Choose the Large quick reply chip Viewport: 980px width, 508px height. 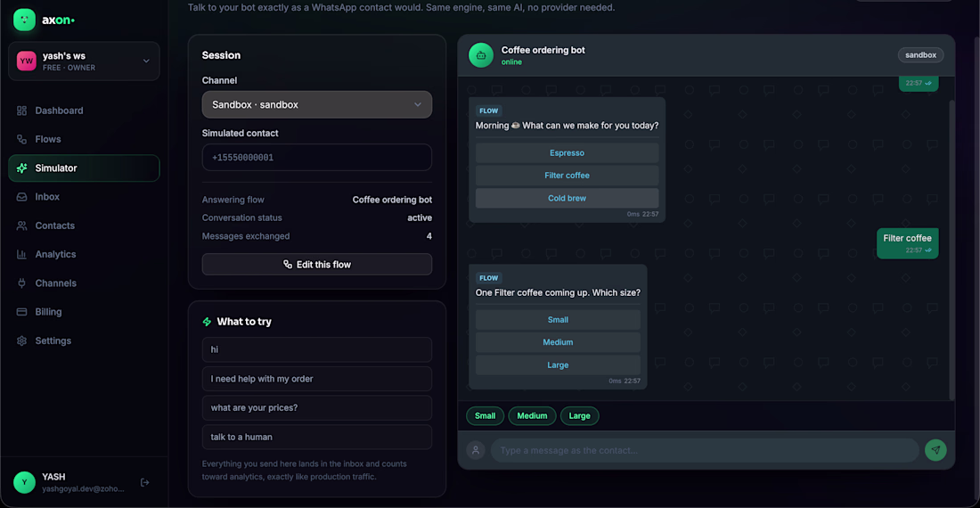pyautogui.click(x=579, y=415)
